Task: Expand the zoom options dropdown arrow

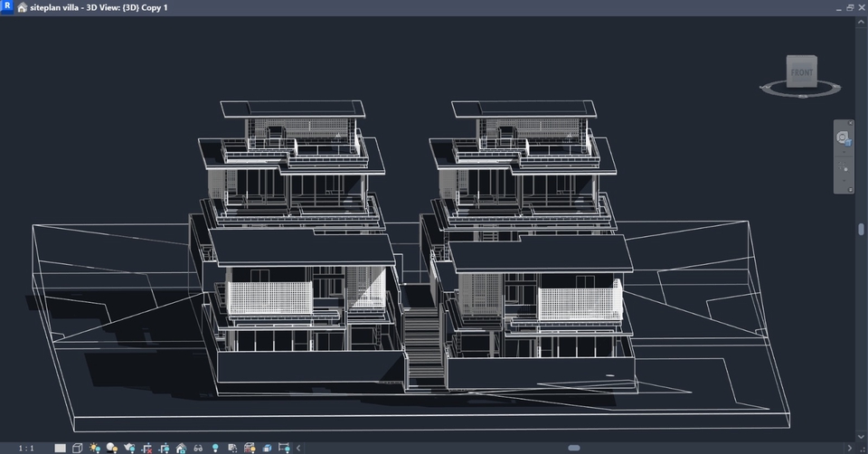Action: 844,181
